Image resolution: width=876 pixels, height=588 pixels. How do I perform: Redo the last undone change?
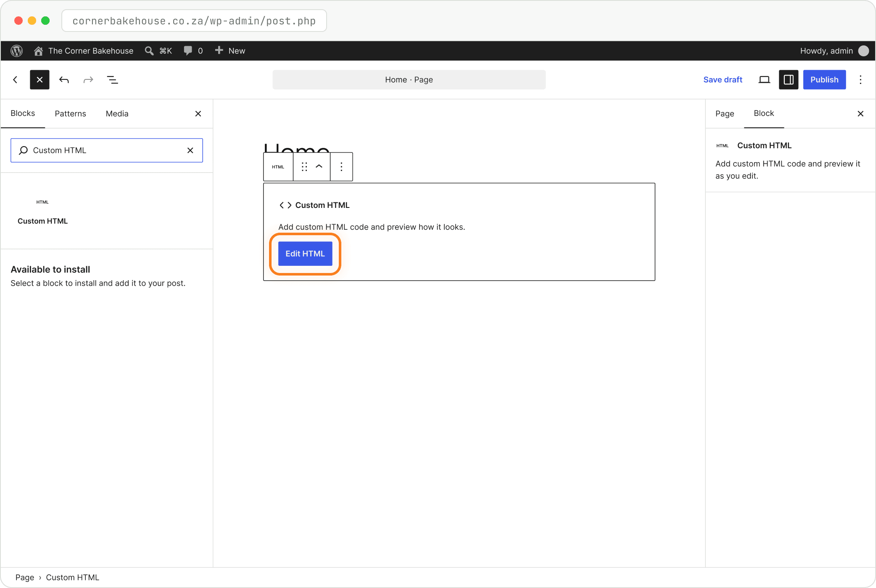click(x=88, y=80)
